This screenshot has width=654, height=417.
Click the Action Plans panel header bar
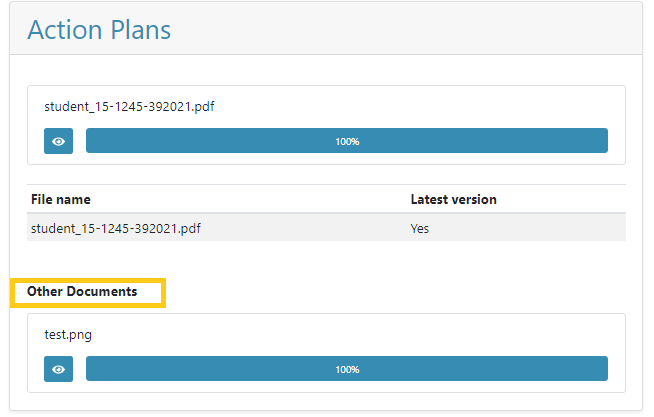326,28
